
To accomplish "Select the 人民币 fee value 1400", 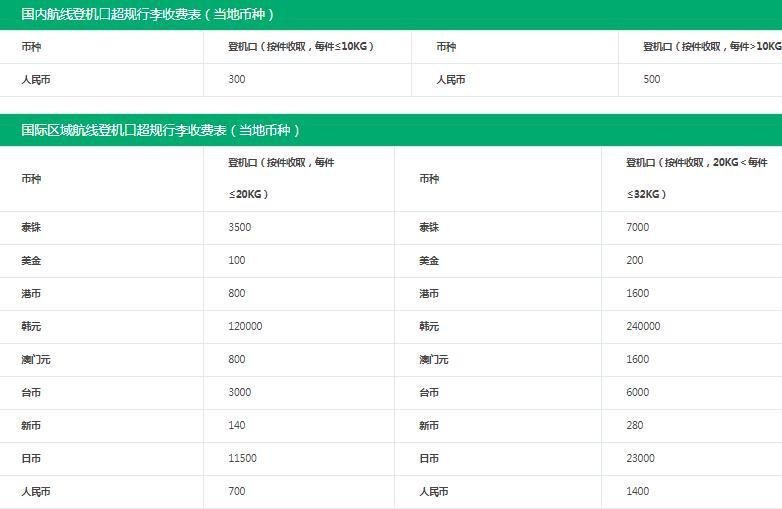I will (x=638, y=491).
